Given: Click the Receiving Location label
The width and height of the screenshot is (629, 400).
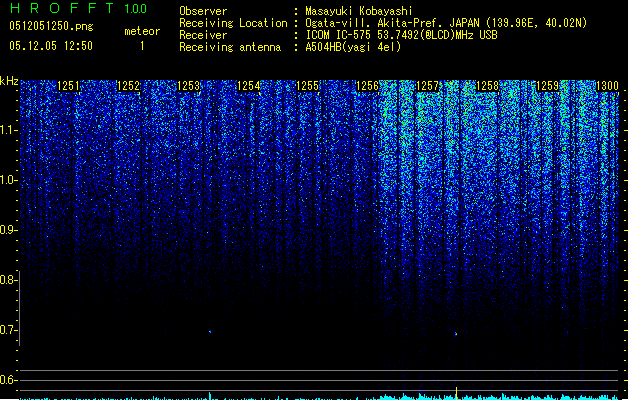Looking at the screenshot, I should tap(233, 23).
